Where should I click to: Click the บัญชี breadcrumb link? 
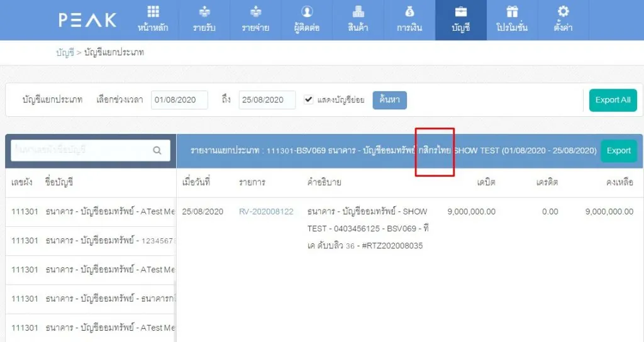pyautogui.click(x=65, y=53)
